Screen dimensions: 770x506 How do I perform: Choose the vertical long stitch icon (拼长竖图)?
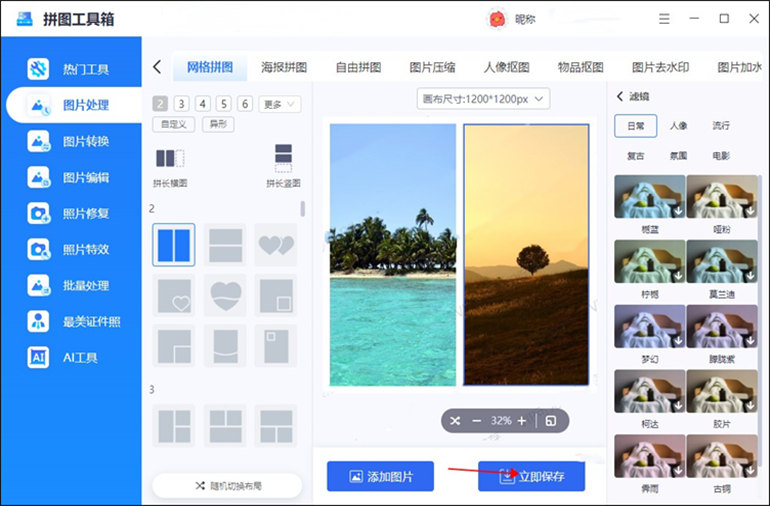283,159
